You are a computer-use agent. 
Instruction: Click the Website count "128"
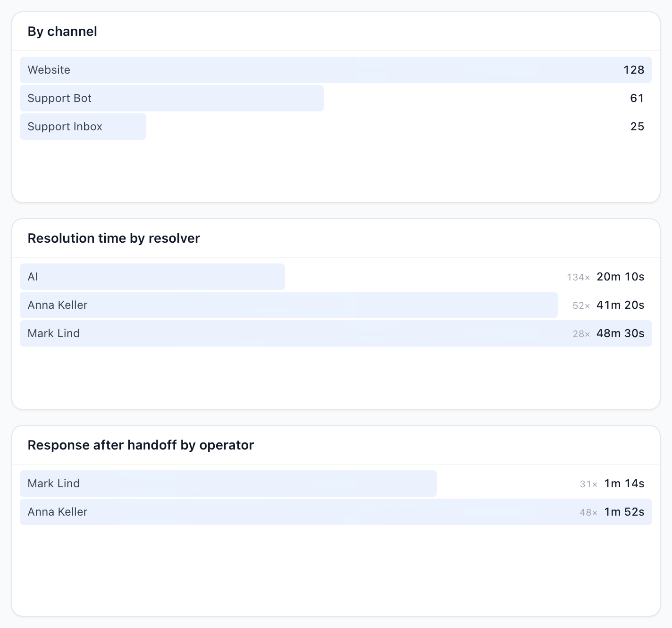coord(634,70)
